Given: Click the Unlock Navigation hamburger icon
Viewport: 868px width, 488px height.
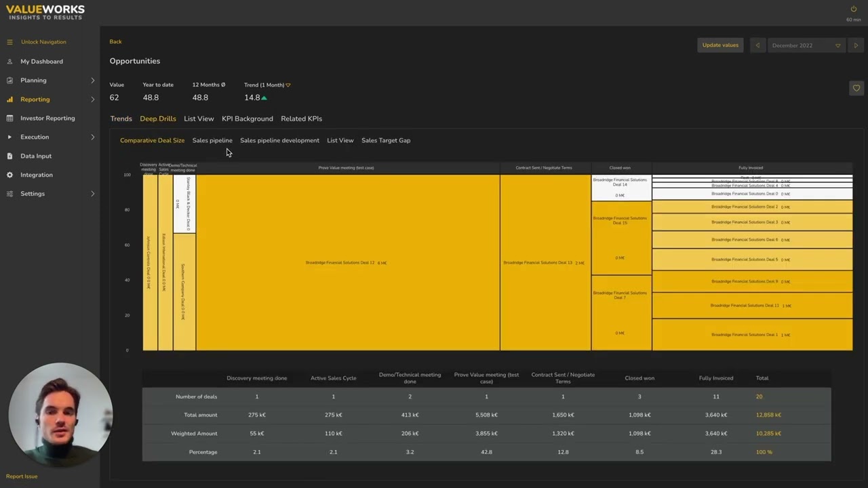Looking at the screenshot, I should pyautogui.click(x=9, y=42).
